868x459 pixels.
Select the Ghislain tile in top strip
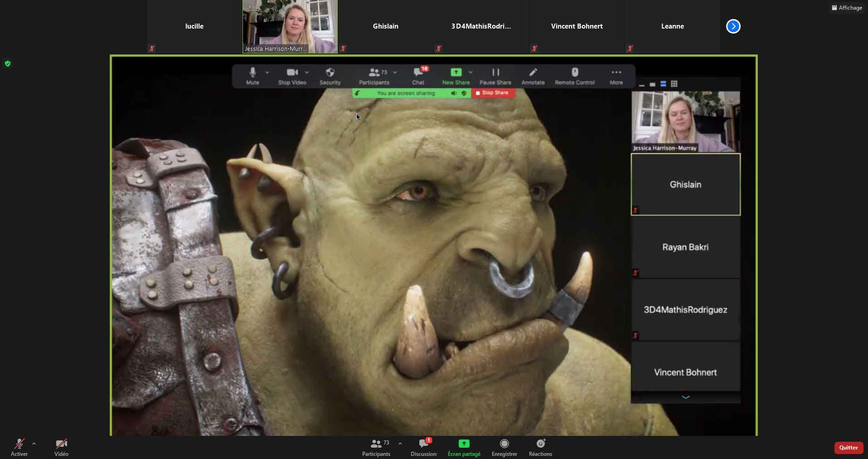click(x=386, y=26)
